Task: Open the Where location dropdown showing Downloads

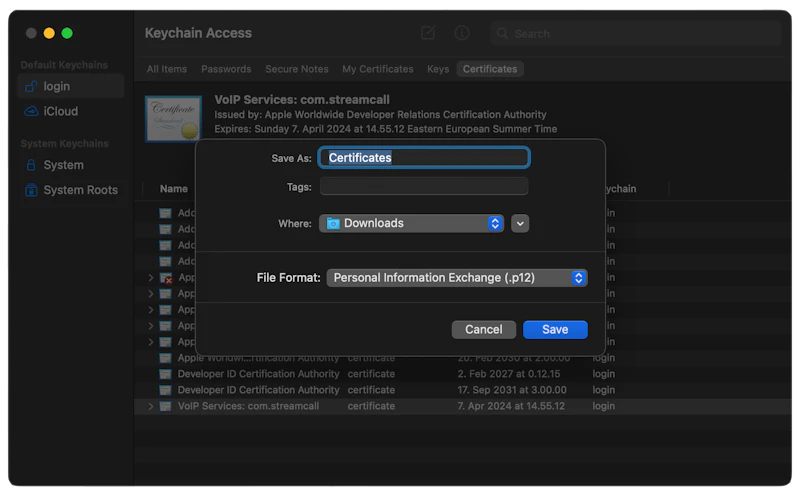Action: [411, 223]
